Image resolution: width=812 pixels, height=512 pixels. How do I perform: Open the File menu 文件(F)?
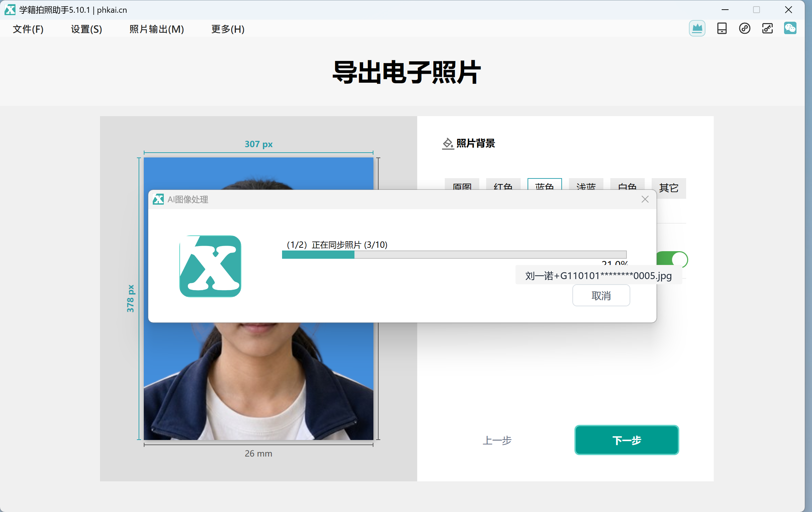28,29
